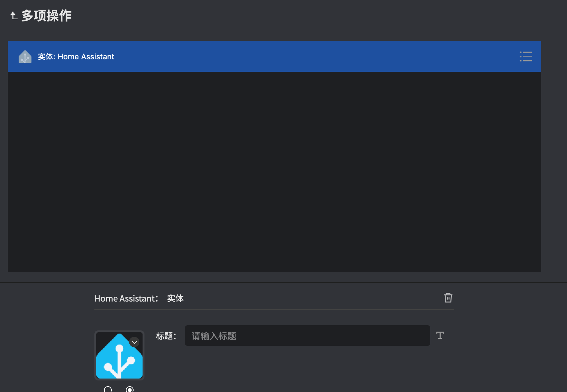Image resolution: width=567 pixels, height=392 pixels.
Task: Click the back arrow beside 多项操作
Action: point(13,15)
